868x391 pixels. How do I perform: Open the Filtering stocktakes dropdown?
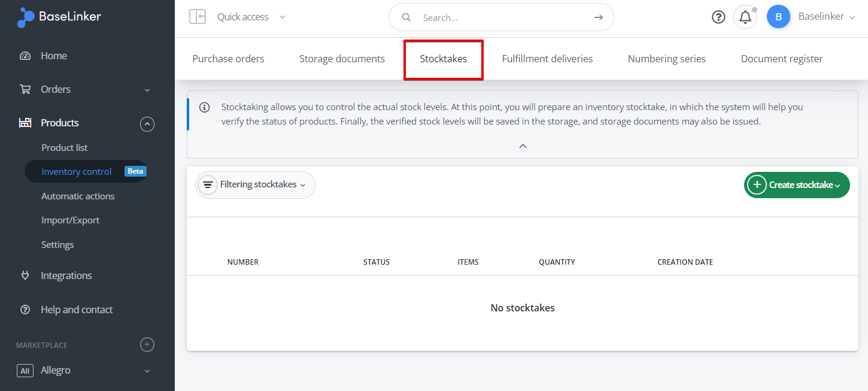click(x=256, y=185)
